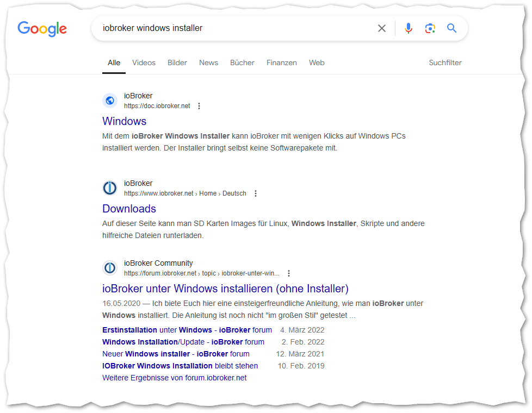Click the '2. Feb. 2022' date text

(303, 342)
